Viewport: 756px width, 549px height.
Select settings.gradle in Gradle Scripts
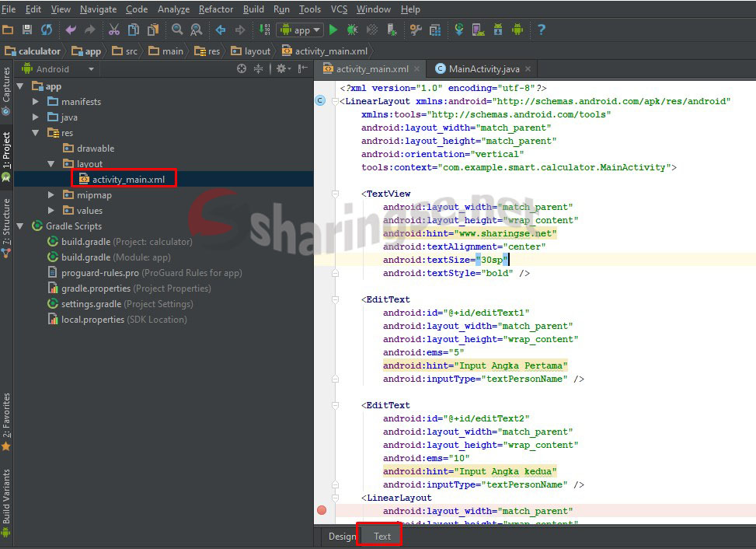click(120, 304)
